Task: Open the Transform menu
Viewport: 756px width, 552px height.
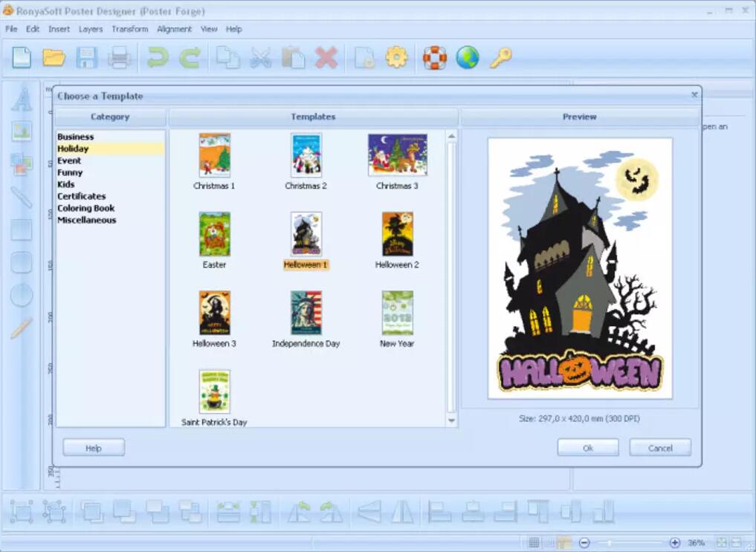Action: coord(130,29)
